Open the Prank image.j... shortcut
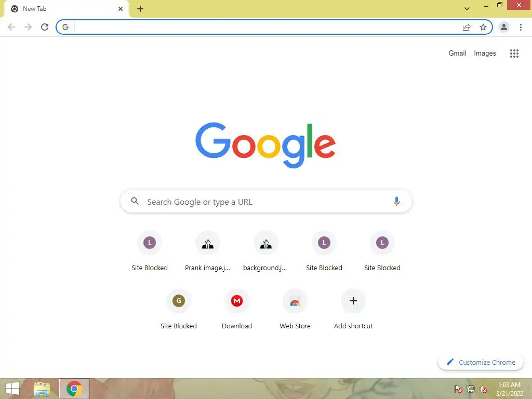Image resolution: width=532 pixels, height=399 pixels. click(208, 251)
